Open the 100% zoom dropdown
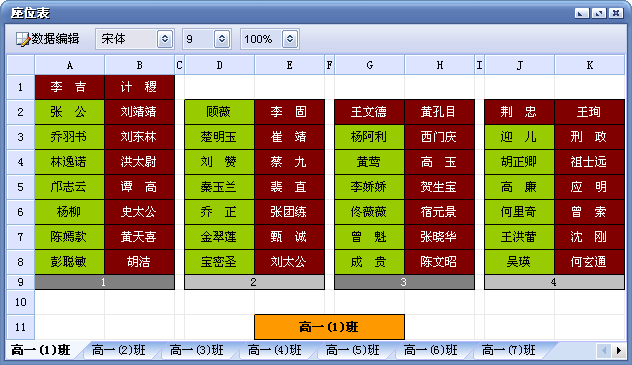Screen dimensions: 632x365 click(x=290, y=39)
